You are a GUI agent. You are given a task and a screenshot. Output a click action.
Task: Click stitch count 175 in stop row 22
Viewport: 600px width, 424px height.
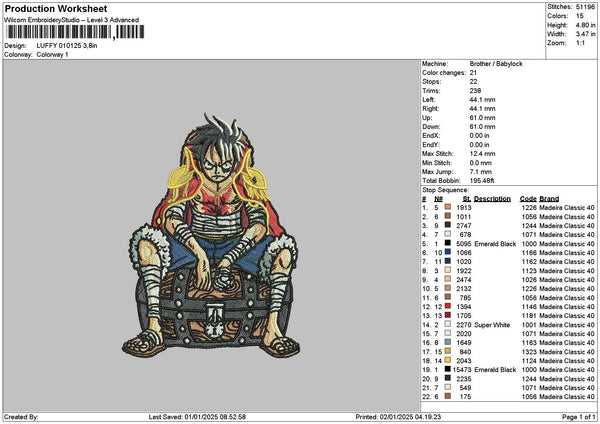tap(466, 397)
